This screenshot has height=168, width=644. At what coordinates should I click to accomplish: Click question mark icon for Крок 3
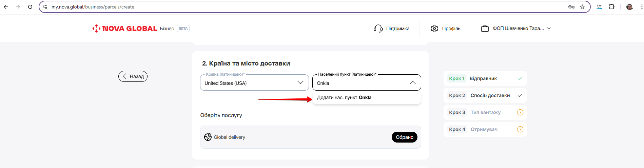pyautogui.click(x=520, y=112)
